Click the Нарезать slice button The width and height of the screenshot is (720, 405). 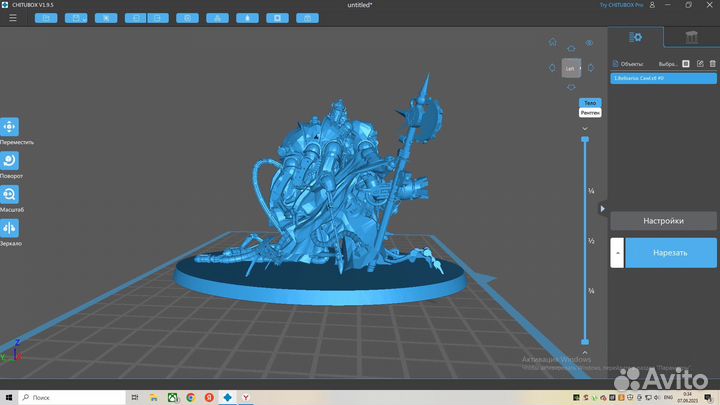(x=671, y=253)
